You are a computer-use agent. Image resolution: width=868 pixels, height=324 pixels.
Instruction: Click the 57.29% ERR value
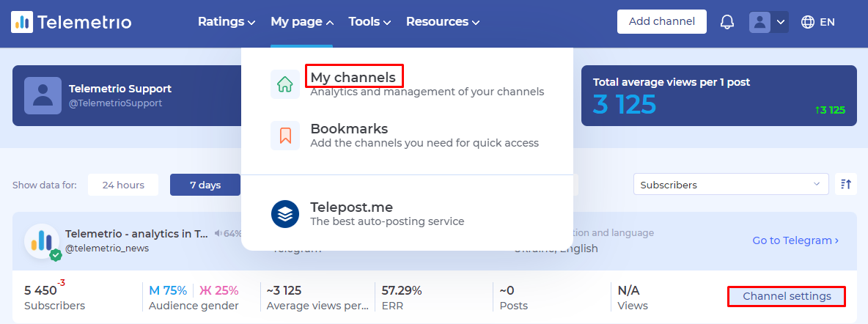[x=402, y=290]
